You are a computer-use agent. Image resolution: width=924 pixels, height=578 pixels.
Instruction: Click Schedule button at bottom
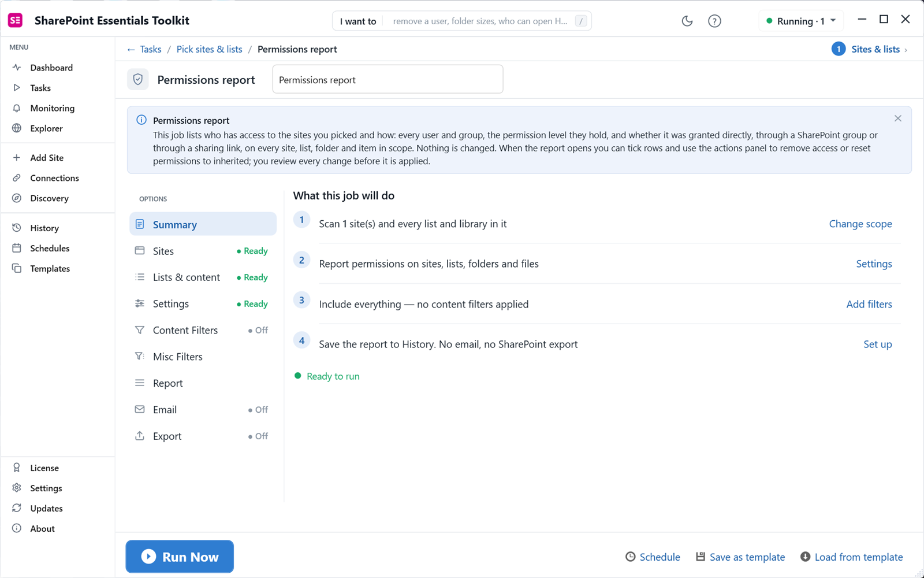(653, 557)
